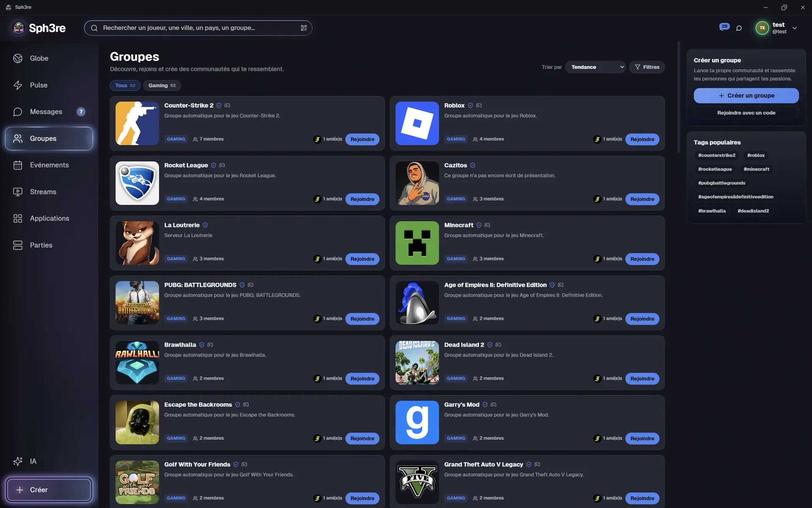Open the Applications page
812x508 pixels.
tap(49, 218)
